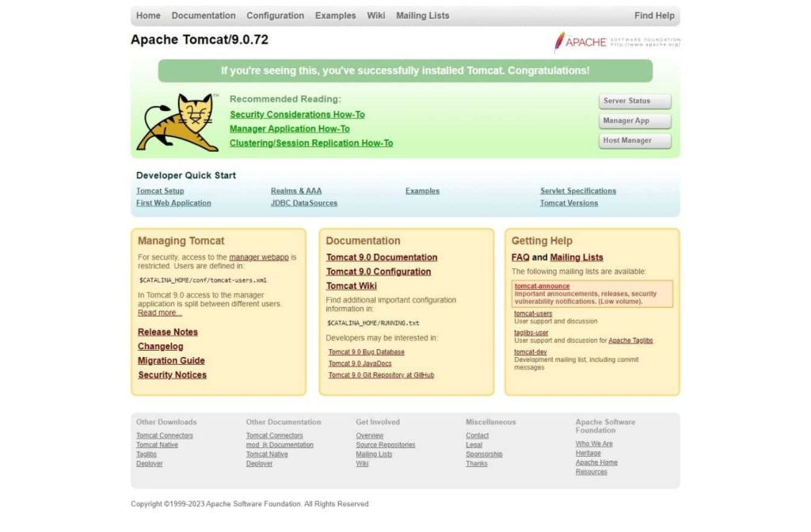811x532 pixels.
Task: Open Tomcat Native under Other Documentation
Action: (267, 454)
